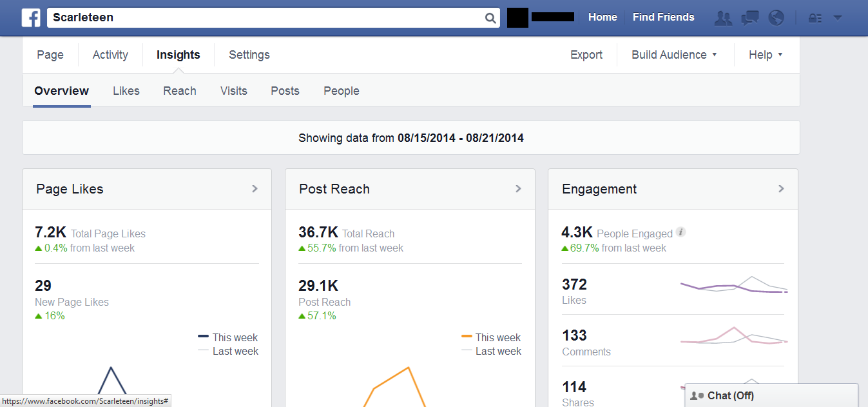Click the Chat people icon
The width and height of the screenshot is (868, 407).
click(x=697, y=396)
